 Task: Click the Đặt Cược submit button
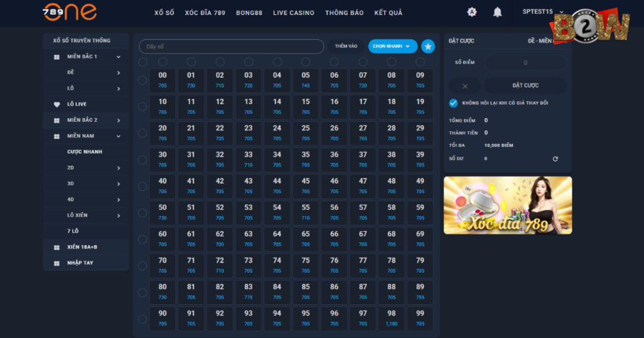coord(525,85)
